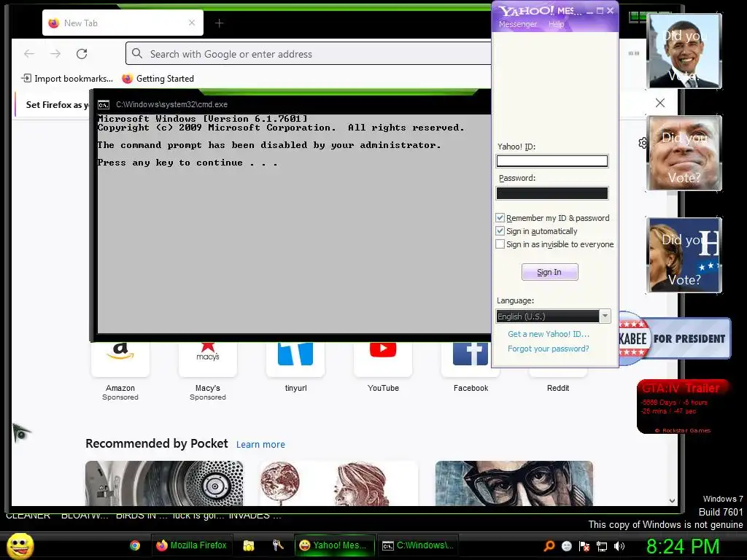Focus the Firefox address search field
Image resolution: width=747 pixels, height=560 pixels.
[x=309, y=54]
